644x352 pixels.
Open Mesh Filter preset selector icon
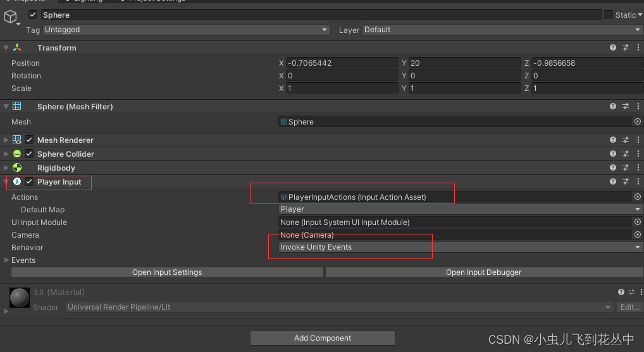626,106
